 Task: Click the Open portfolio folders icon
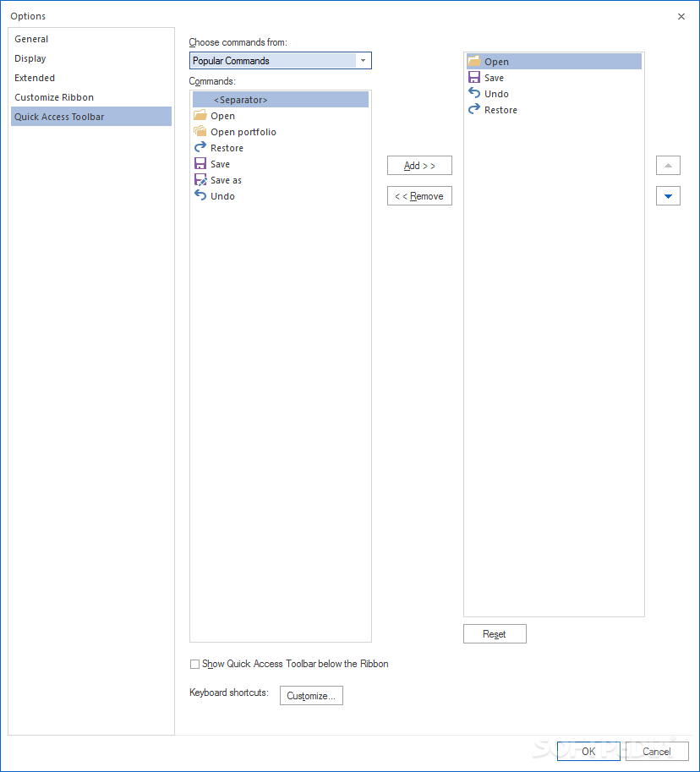200,131
